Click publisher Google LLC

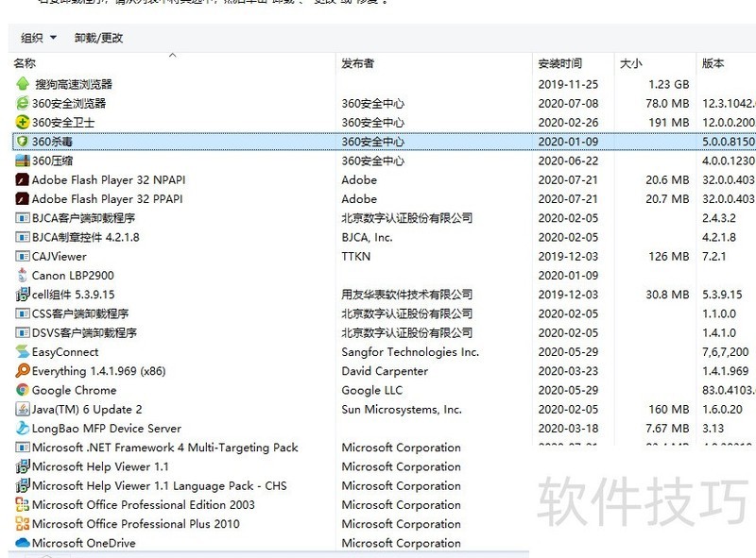pyautogui.click(x=371, y=390)
